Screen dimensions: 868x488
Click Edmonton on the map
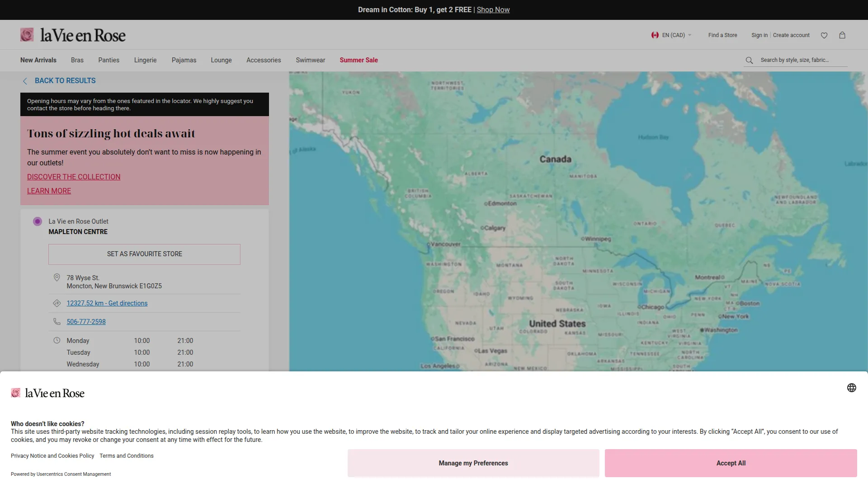click(x=500, y=203)
